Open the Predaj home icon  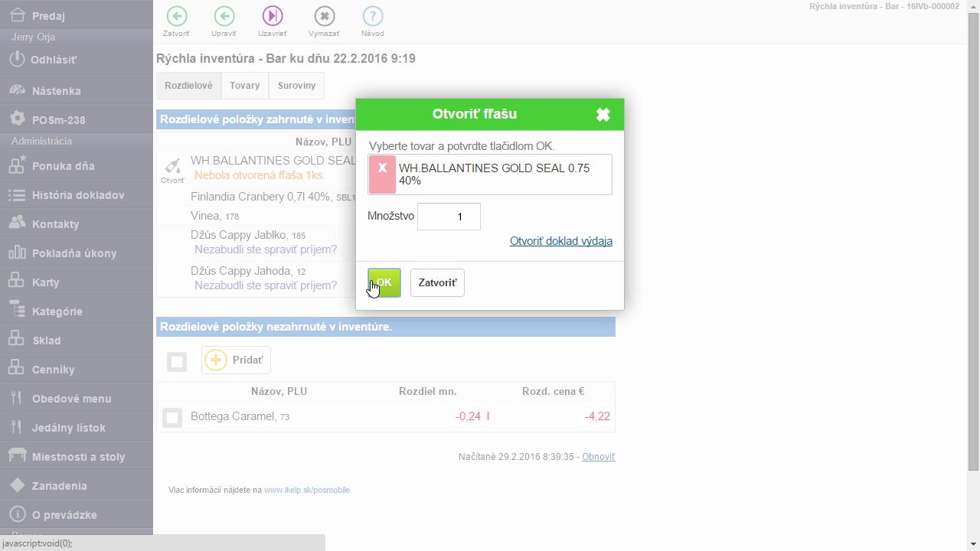pyautogui.click(x=17, y=15)
